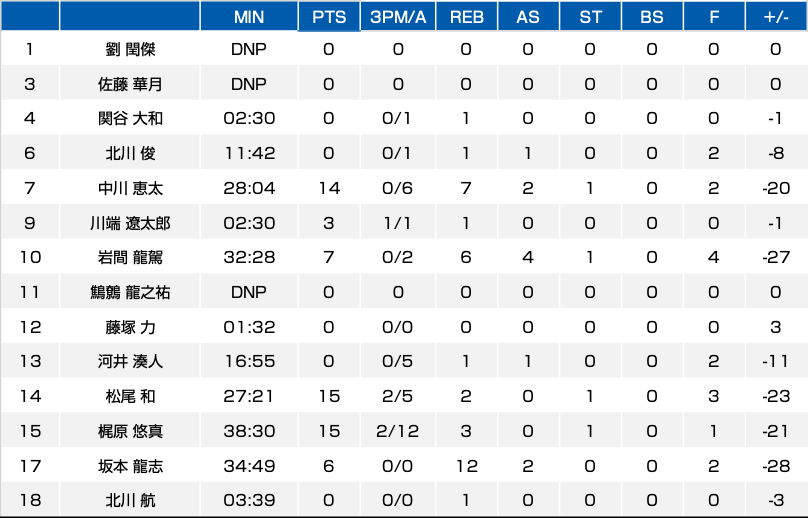Click jersey number 18 cell

coord(30,500)
